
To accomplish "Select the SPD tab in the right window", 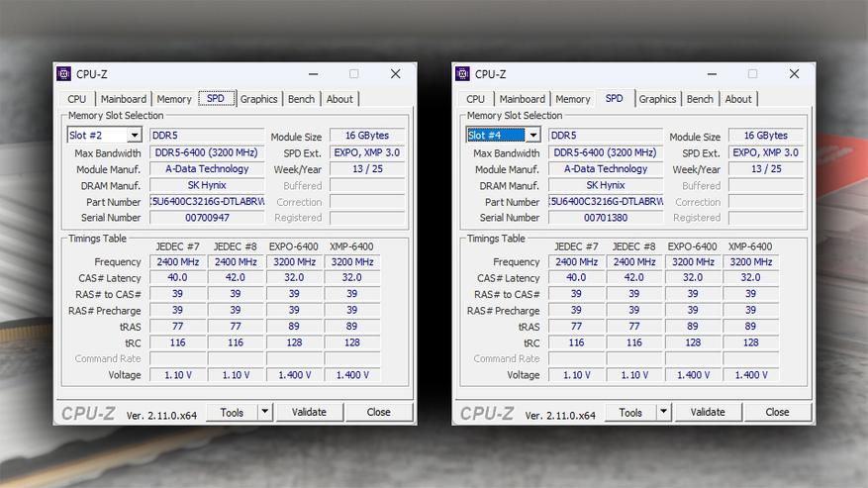I will (x=615, y=99).
